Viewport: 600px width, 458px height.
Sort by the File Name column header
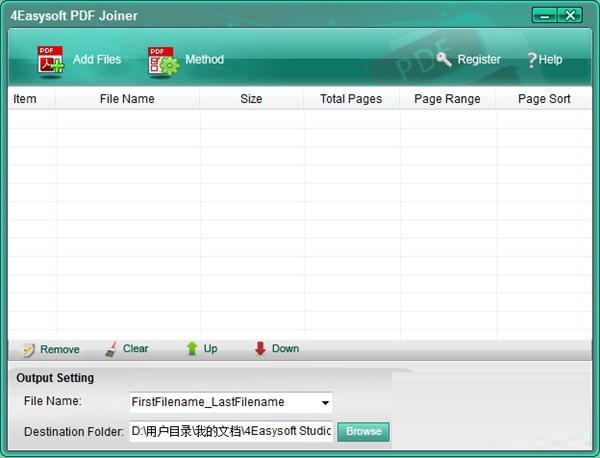[x=127, y=99]
